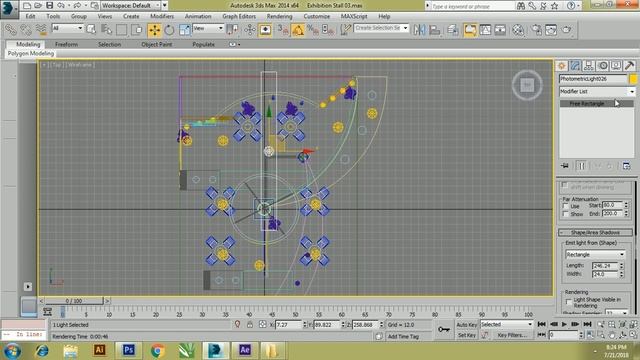Open the selection filter All dropdown
The image size is (640, 360).
[67, 28]
